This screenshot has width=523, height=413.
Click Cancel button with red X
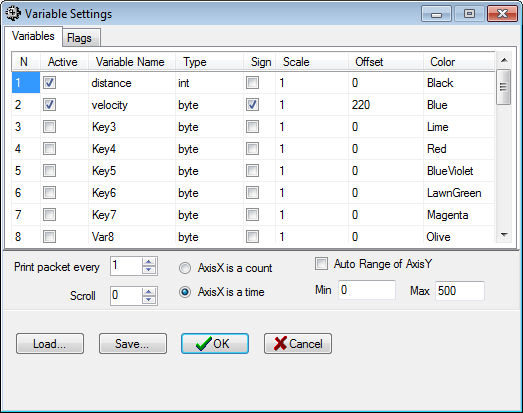tap(298, 343)
